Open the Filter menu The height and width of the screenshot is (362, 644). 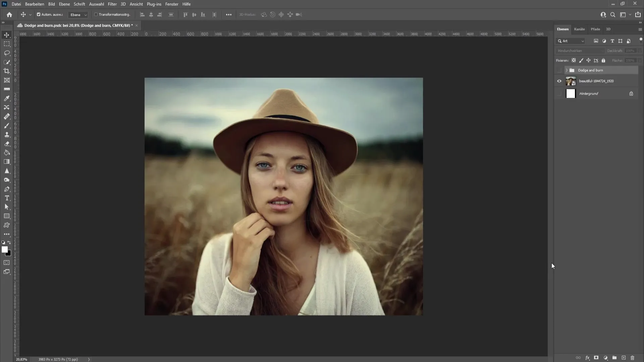(111, 4)
